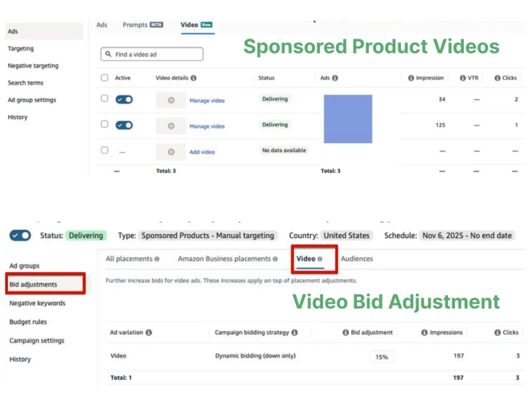Open the Audiences tab

point(357,259)
